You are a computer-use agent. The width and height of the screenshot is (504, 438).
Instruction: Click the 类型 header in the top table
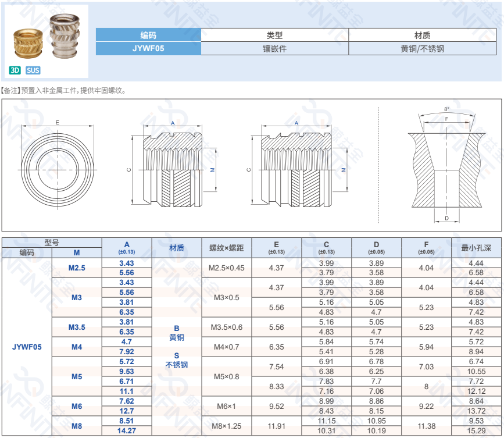tap(274, 35)
